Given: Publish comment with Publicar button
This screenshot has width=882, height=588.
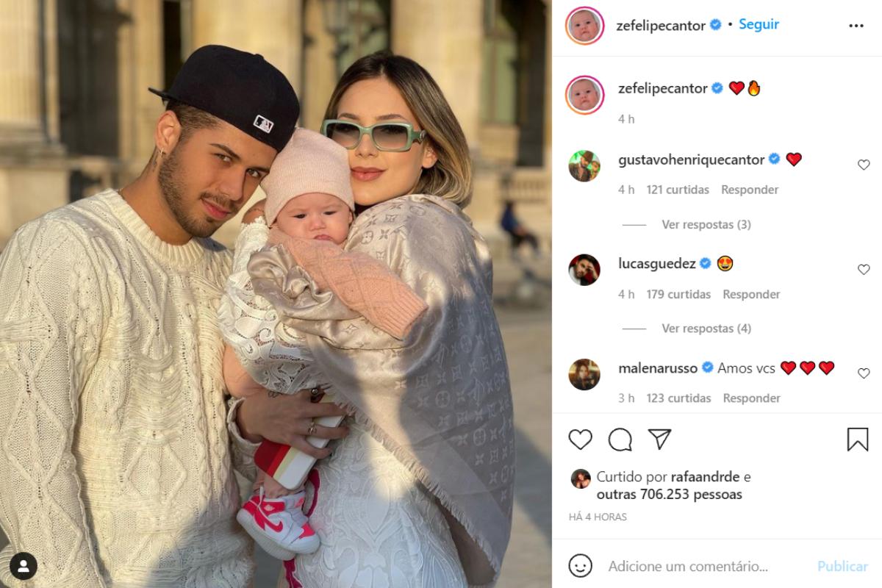Looking at the screenshot, I should point(842,567).
